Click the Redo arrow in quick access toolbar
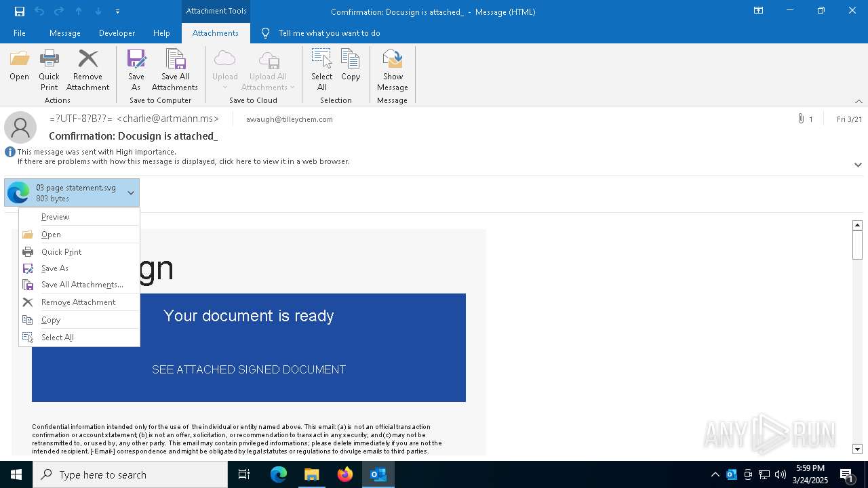This screenshot has width=868, height=488. point(59,12)
